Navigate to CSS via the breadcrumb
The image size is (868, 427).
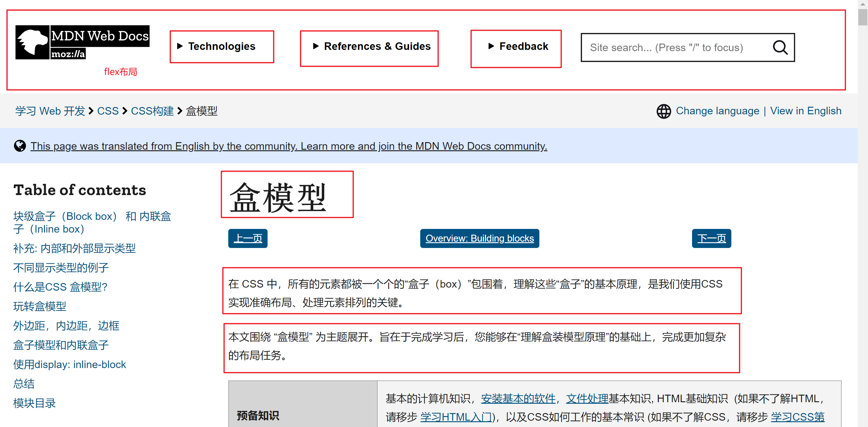[x=108, y=111]
